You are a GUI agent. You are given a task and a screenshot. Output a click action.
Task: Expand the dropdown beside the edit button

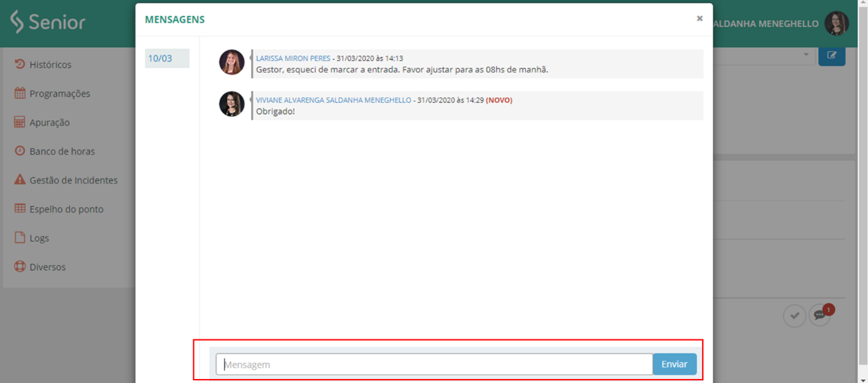tap(806, 55)
